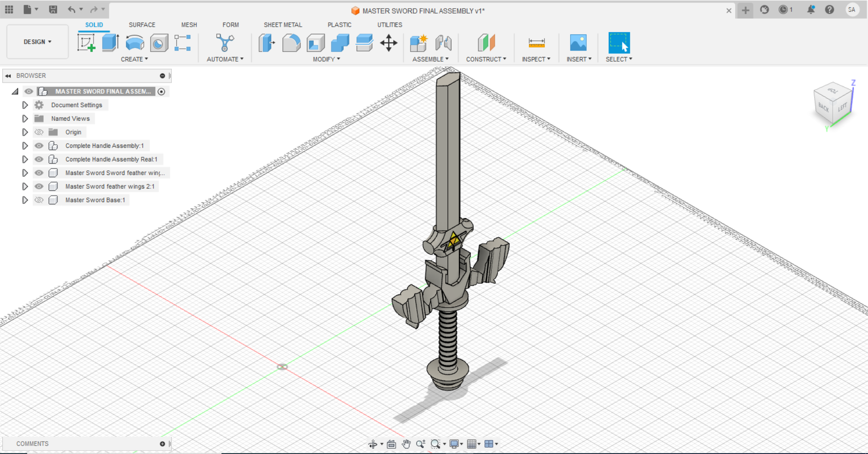Switch to the FORM tab
Viewport: 868px width, 454px height.
click(x=231, y=25)
